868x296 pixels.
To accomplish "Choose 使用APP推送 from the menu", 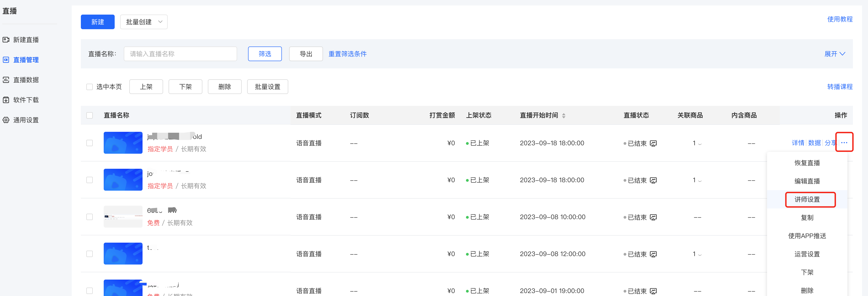I will click(x=807, y=236).
